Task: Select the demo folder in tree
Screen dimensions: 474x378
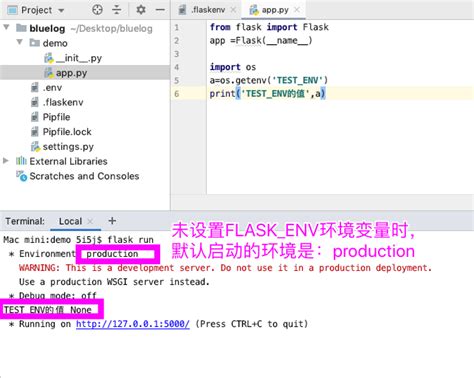Action: pos(55,43)
